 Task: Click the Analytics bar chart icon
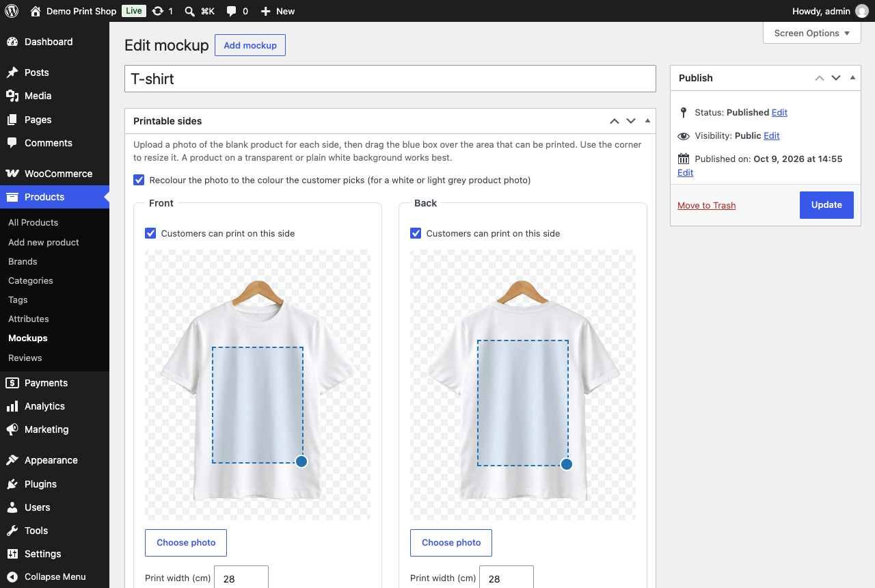pos(12,406)
